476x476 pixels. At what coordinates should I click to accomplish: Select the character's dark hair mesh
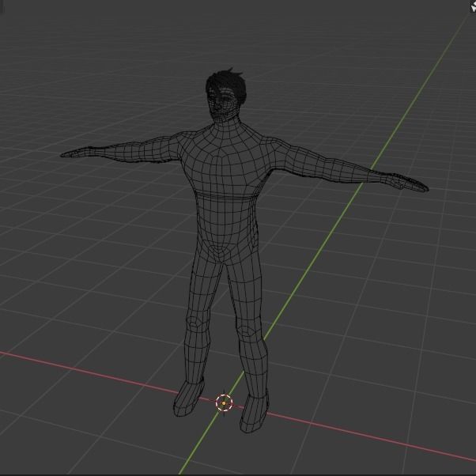[226, 85]
